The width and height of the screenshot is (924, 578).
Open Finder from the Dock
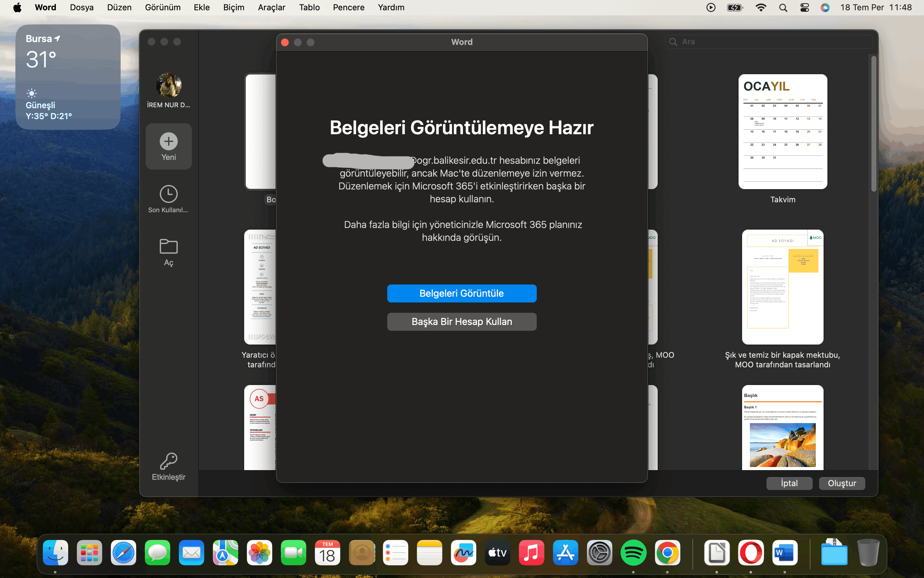click(x=56, y=552)
